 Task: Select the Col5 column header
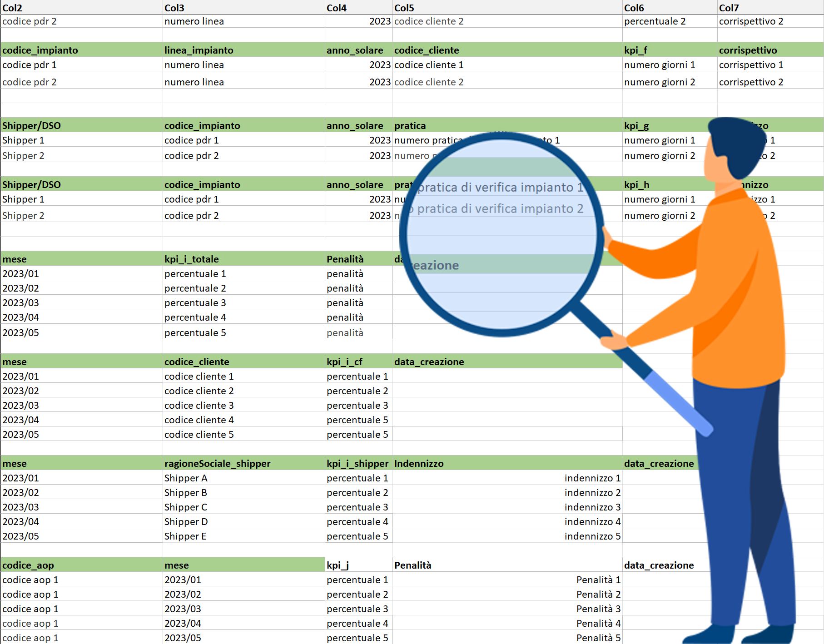click(507, 8)
